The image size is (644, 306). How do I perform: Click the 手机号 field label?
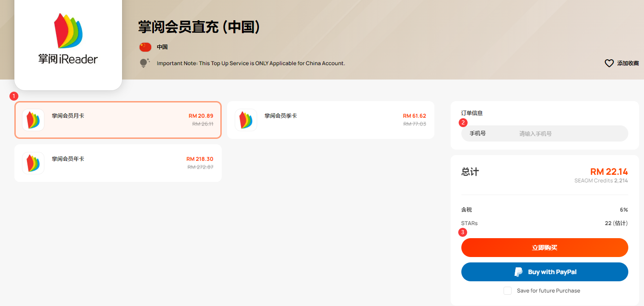click(478, 133)
